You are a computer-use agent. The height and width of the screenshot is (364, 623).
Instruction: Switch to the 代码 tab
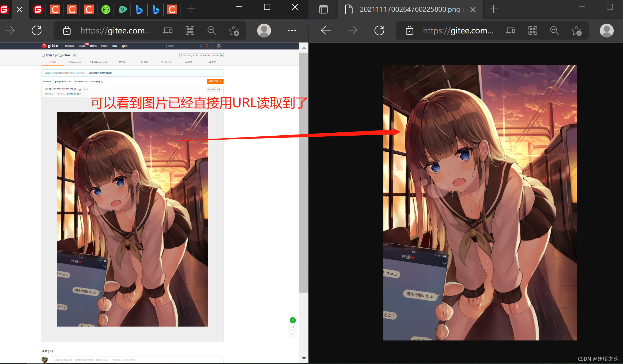(53, 62)
